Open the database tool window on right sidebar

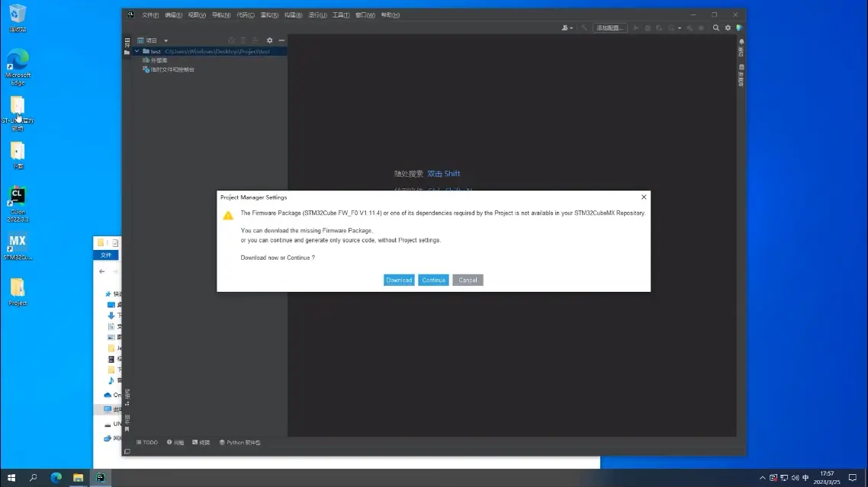tap(741, 75)
